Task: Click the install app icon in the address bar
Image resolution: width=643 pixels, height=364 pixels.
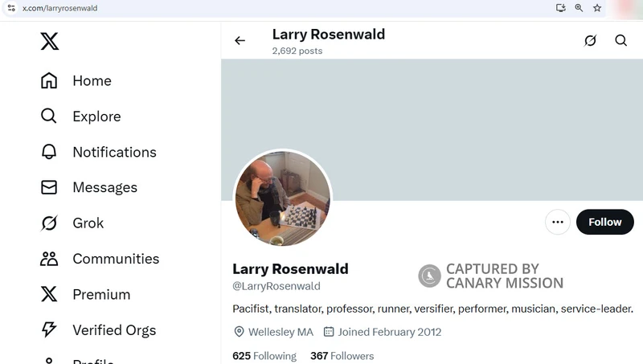Action: click(560, 8)
